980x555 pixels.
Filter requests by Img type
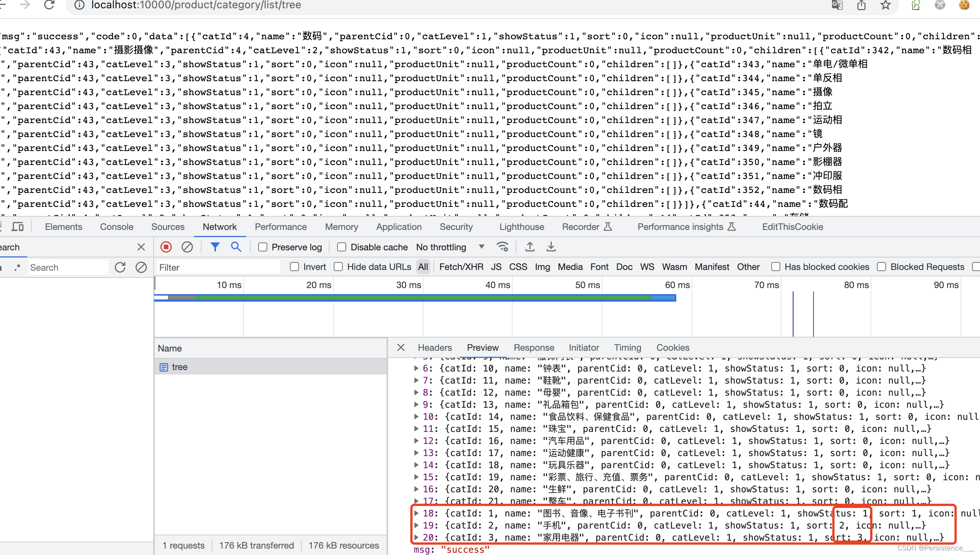click(x=542, y=267)
